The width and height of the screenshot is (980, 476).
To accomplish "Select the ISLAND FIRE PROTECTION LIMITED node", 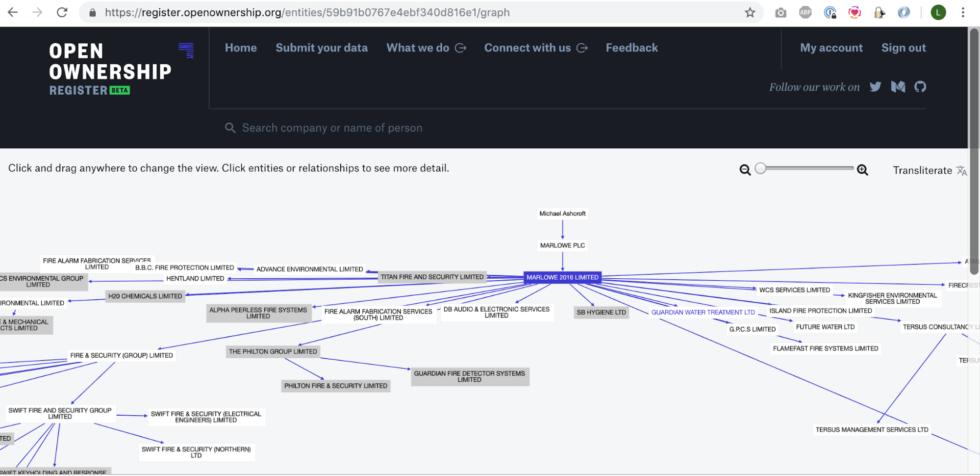I will pos(820,311).
